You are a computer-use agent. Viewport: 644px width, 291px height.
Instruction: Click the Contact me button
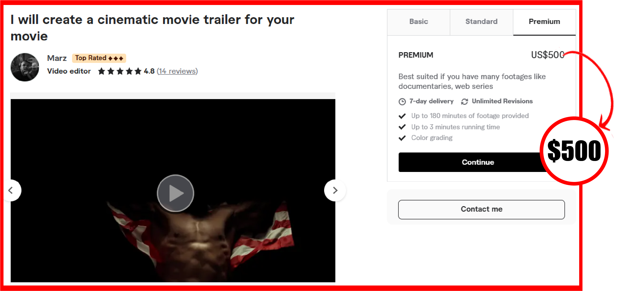tap(481, 209)
